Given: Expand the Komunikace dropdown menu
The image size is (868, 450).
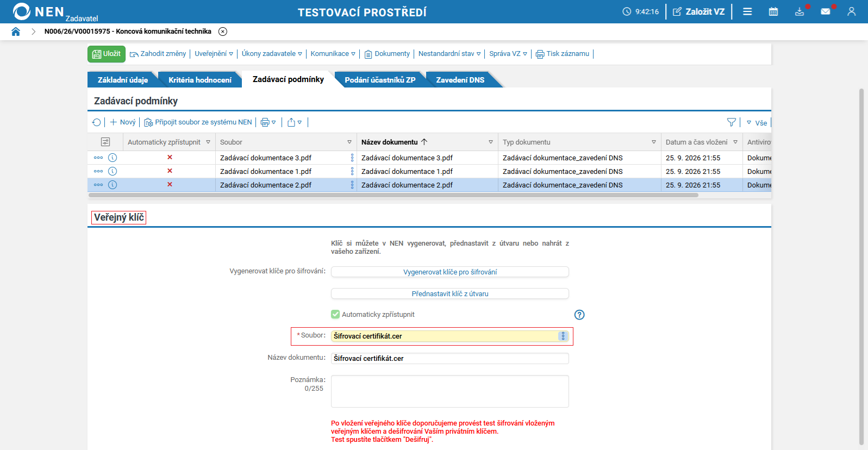Looking at the screenshot, I should click(x=333, y=54).
